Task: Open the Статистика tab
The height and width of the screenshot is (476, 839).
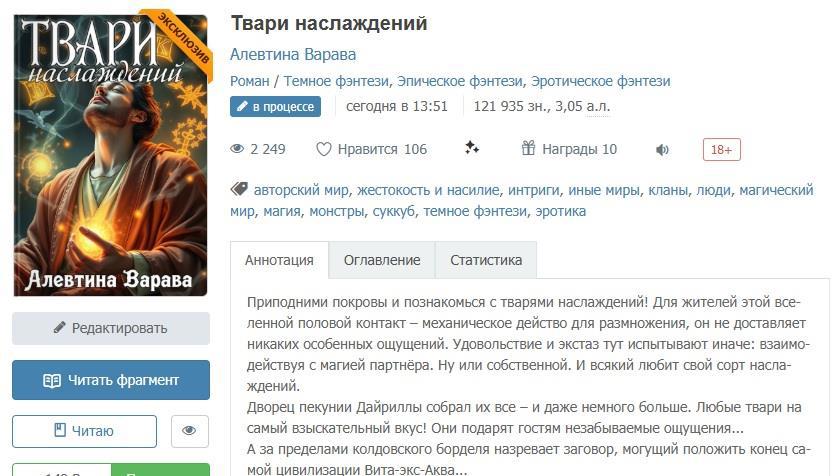Action: click(x=486, y=260)
